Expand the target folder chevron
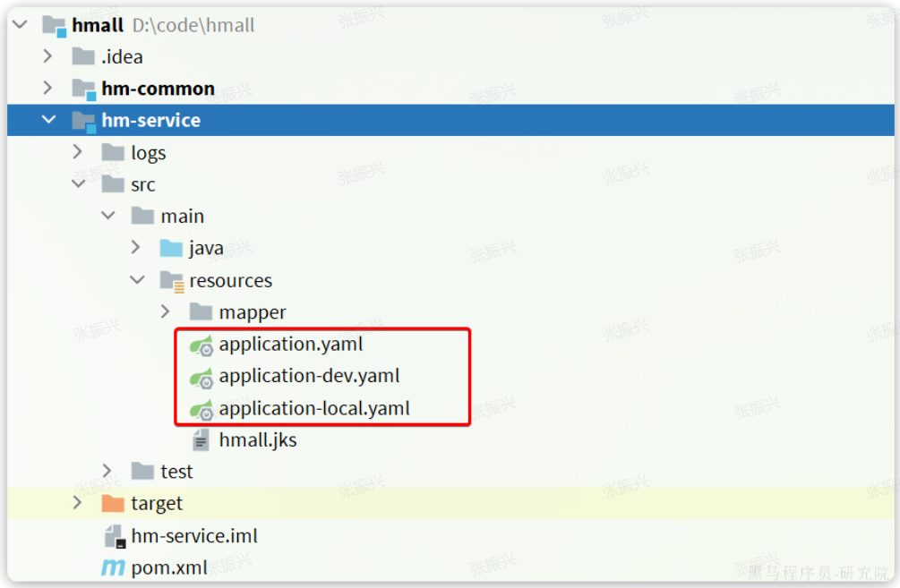 point(78,502)
